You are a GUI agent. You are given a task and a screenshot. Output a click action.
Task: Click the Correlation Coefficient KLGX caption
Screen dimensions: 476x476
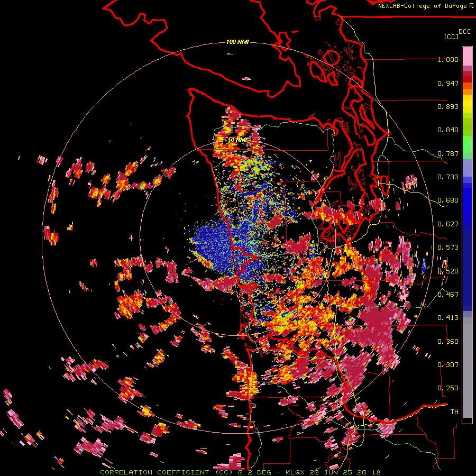tap(240, 472)
